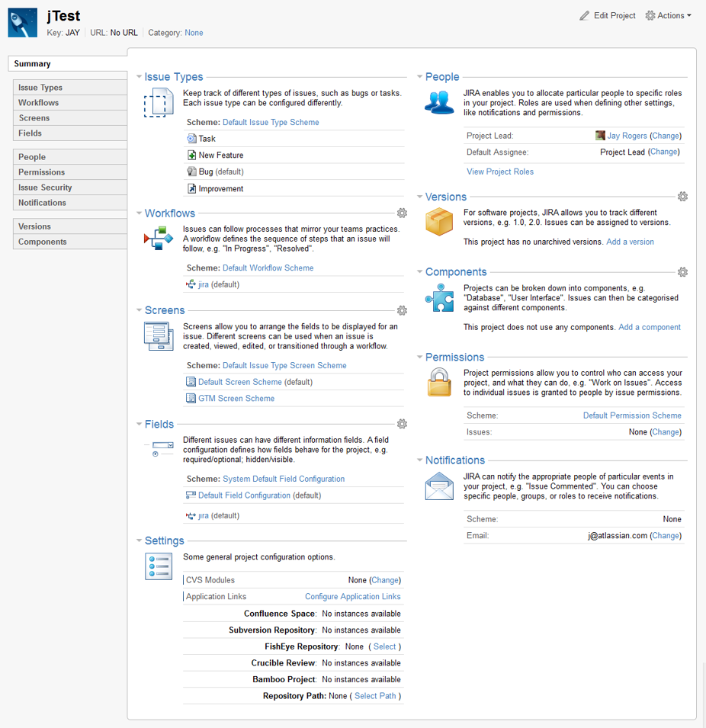Open the Issue Security sidebar tab

point(70,188)
